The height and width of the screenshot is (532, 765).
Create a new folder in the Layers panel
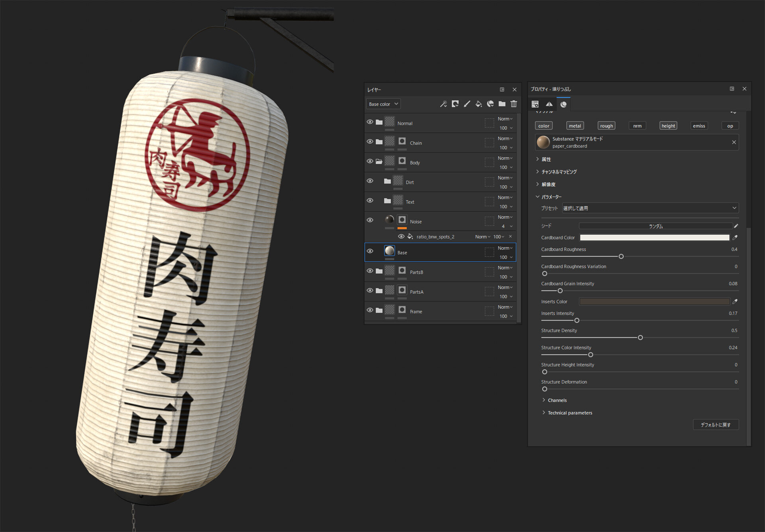click(502, 104)
